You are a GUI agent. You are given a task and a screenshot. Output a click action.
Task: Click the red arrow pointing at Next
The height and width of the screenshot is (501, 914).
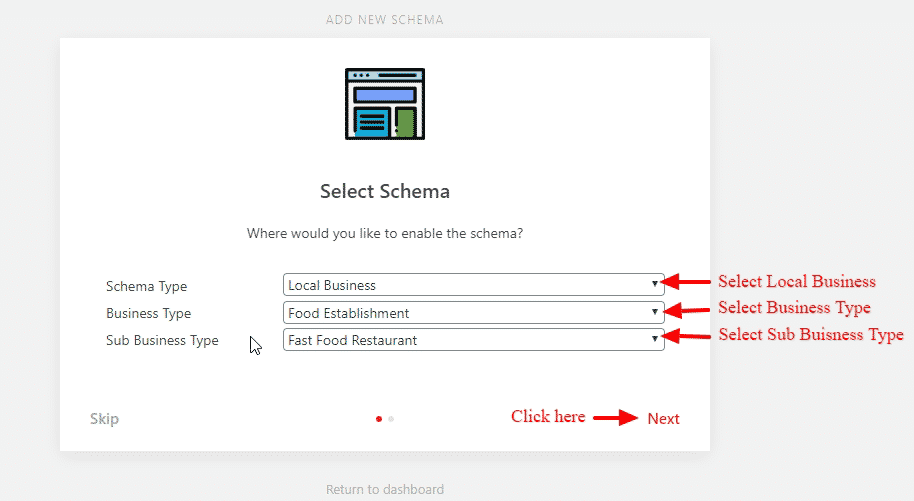click(x=616, y=418)
